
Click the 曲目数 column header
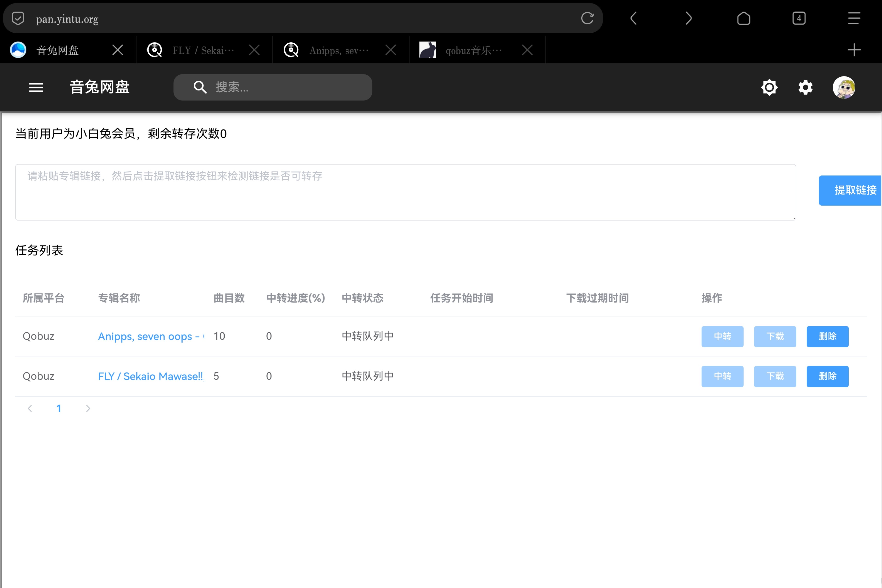229,298
